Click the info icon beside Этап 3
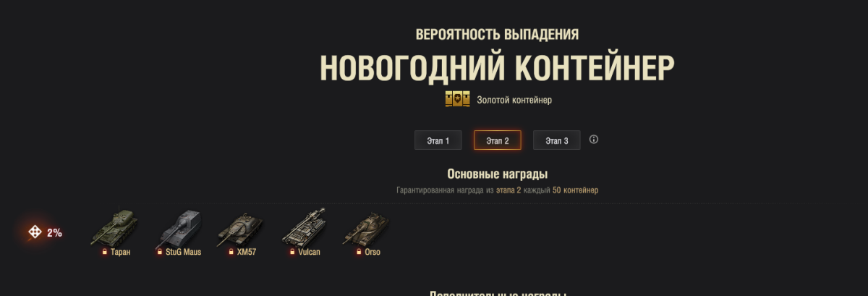 pos(594,139)
